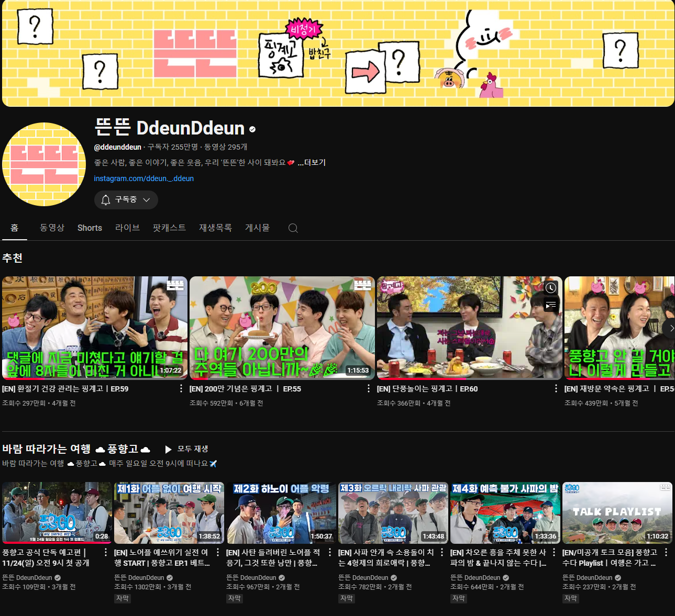Open video title 단풍놀이는 핑계고 EP.60
The width and height of the screenshot is (675, 616).
[427, 389]
